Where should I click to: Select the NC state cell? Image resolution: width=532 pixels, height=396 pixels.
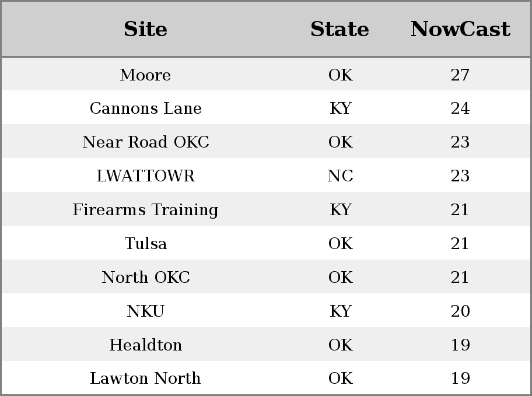click(340, 176)
